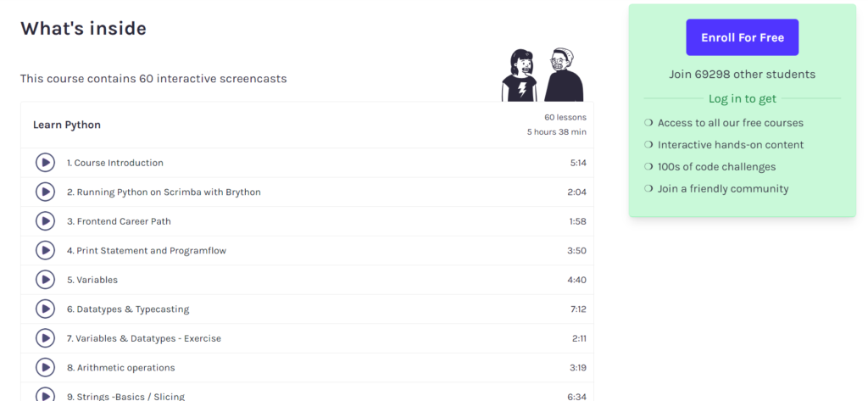This screenshot has width=868, height=401.
Task: Launch the Datatypes & Typecasting screencast
Action: tap(46, 309)
